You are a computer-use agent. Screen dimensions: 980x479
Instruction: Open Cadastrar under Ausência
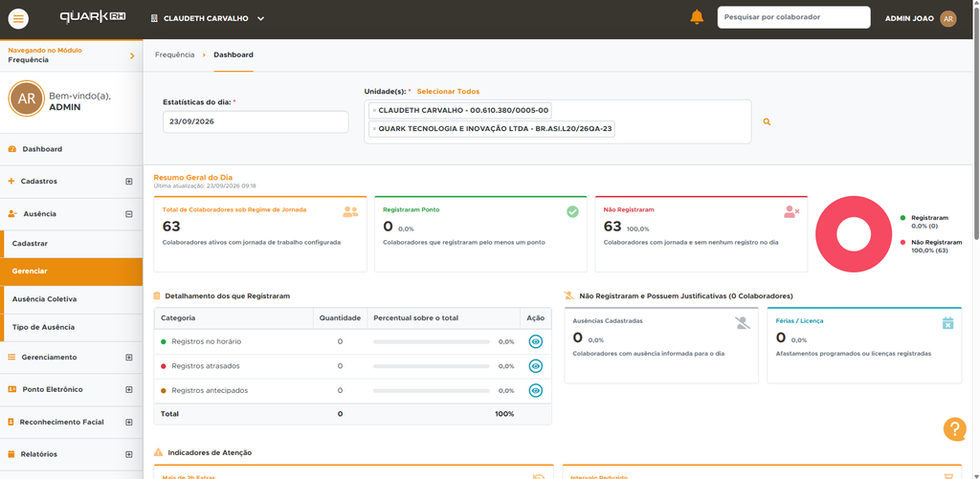tap(73, 244)
